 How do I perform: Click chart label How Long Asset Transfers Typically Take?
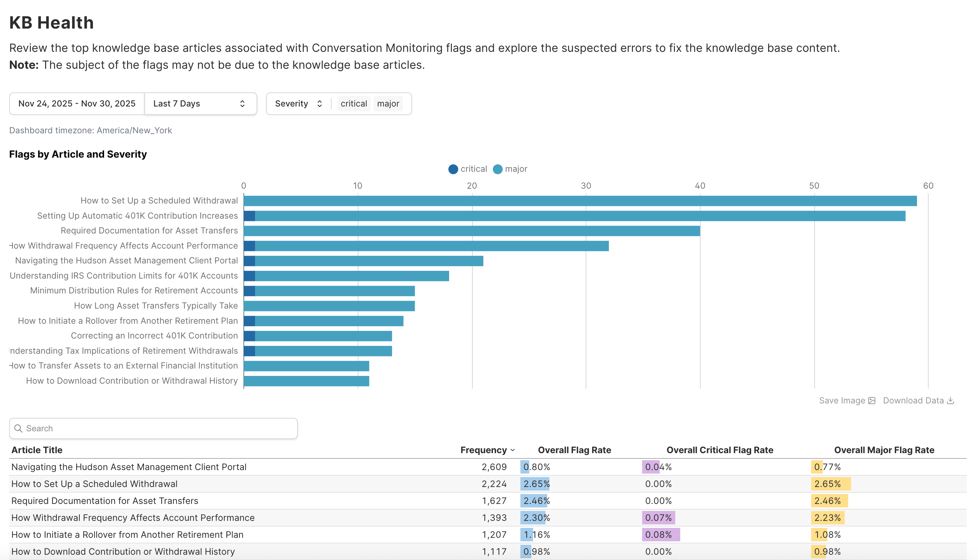pyautogui.click(x=156, y=306)
